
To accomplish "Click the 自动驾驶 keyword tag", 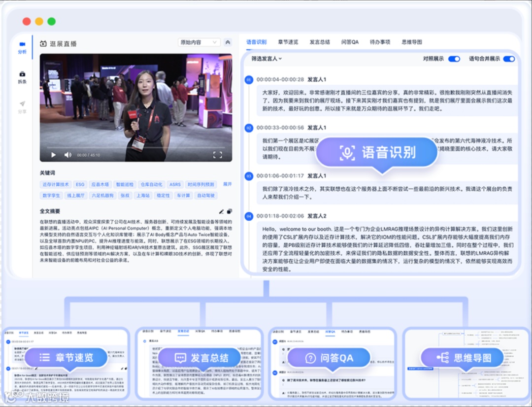I will (206, 196).
